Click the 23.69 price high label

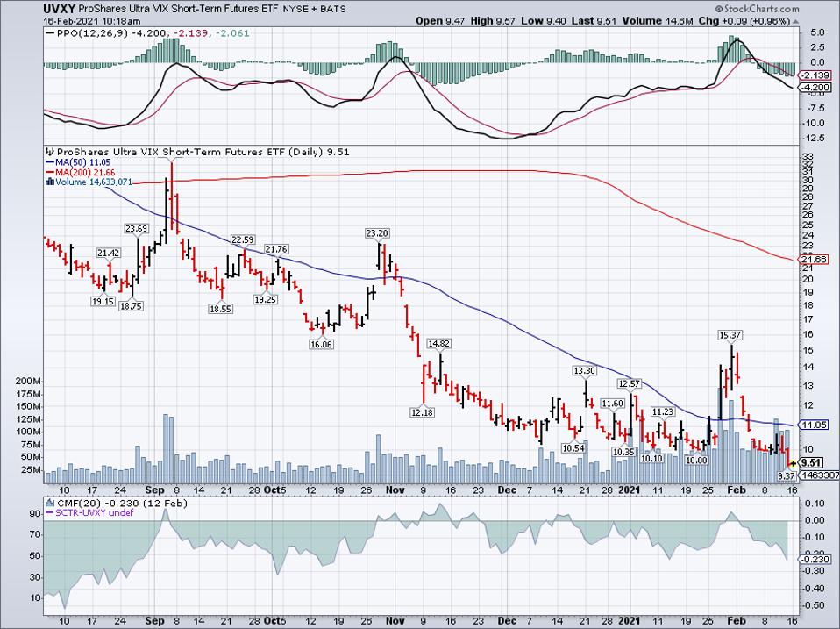pos(136,228)
